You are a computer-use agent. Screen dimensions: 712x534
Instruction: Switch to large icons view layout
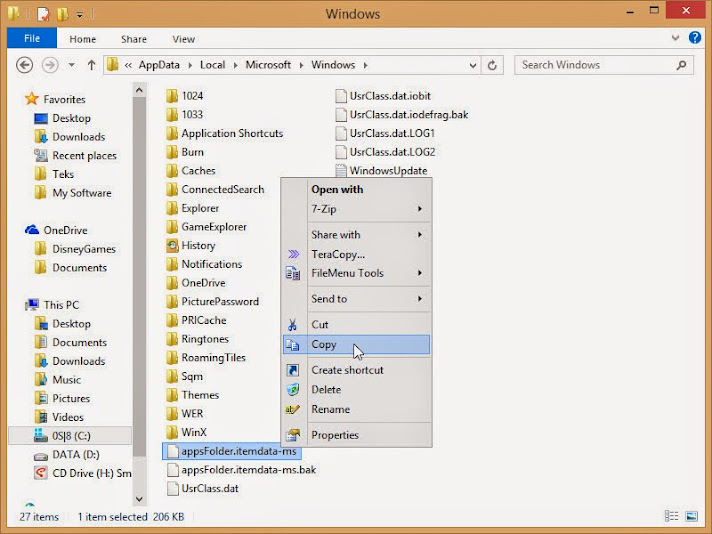pyautogui.click(x=692, y=516)
